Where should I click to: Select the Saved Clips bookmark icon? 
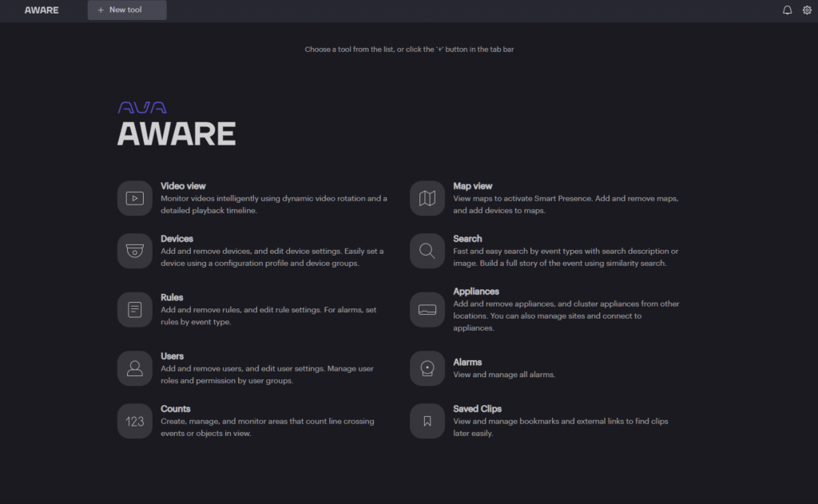pos(427,421)
